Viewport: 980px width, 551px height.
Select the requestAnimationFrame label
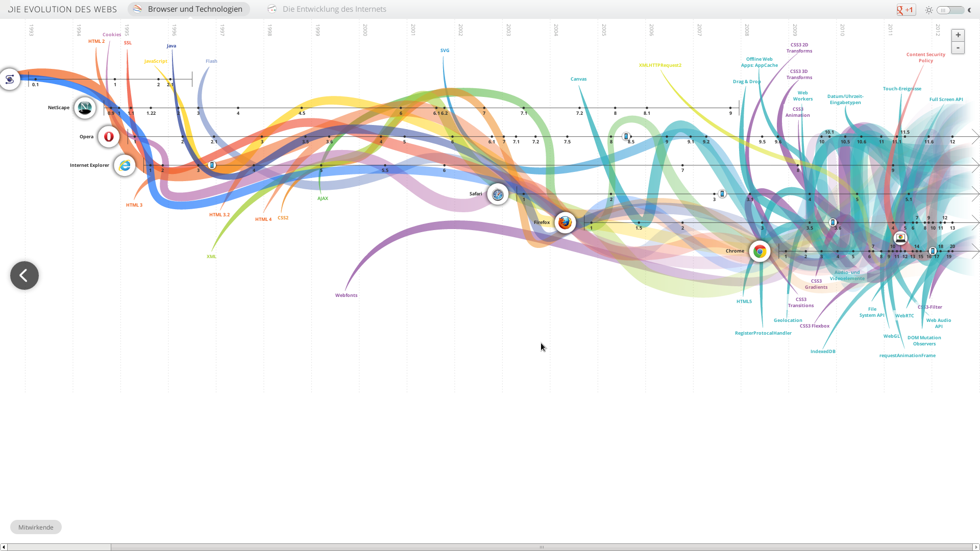pyautogui.click(x=907, y=356)
